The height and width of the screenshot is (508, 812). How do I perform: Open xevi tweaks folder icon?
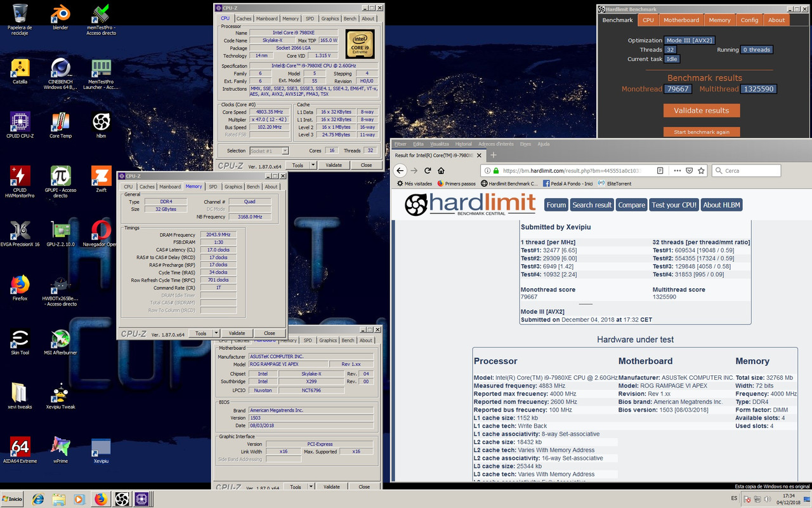(20, 396)
